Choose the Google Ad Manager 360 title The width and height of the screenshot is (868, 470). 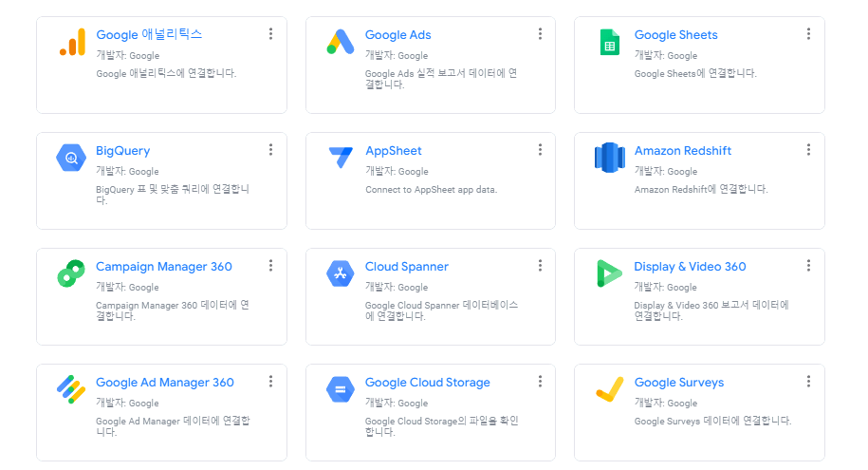coord(165,383)
